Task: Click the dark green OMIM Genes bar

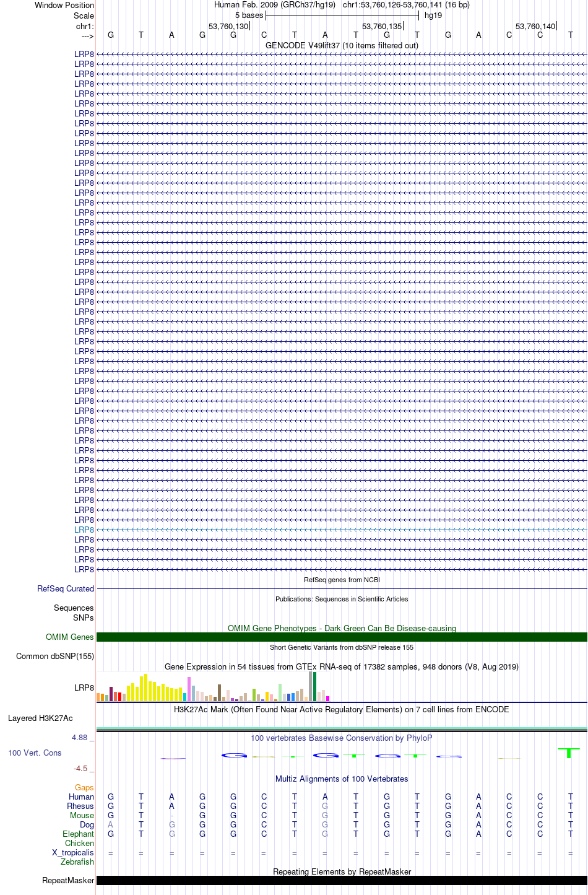Action: point(342,637)
